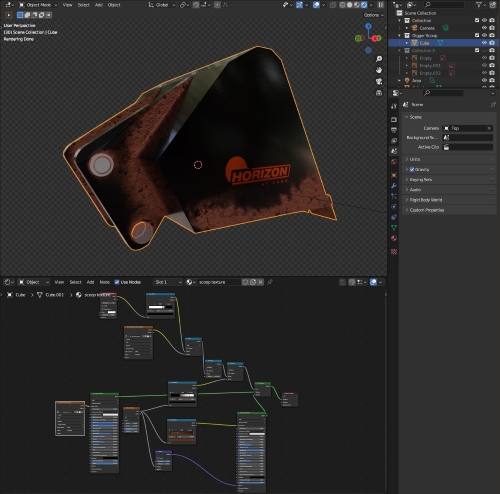
Task: Click the outliner search field
Action: [444, 5]
